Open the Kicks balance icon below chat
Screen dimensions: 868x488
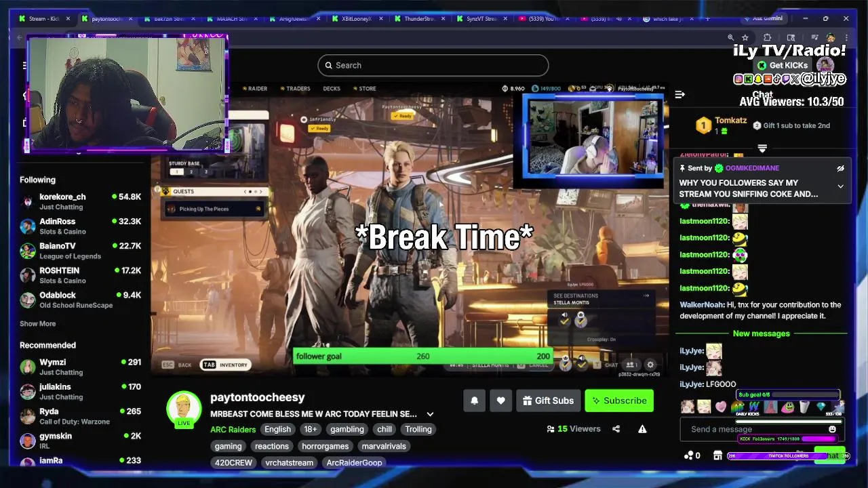click(x=692, y=455)
